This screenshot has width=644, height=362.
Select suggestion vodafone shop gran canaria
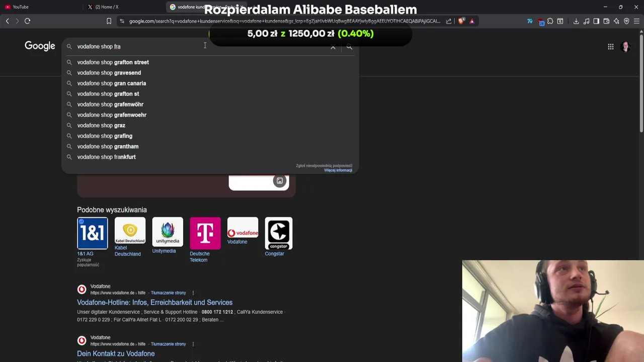coord(210,83)
